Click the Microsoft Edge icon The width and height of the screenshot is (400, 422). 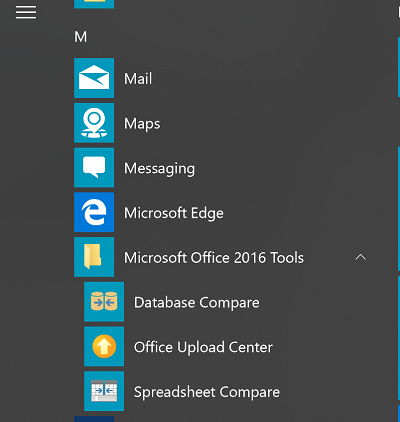click(94, 212)
